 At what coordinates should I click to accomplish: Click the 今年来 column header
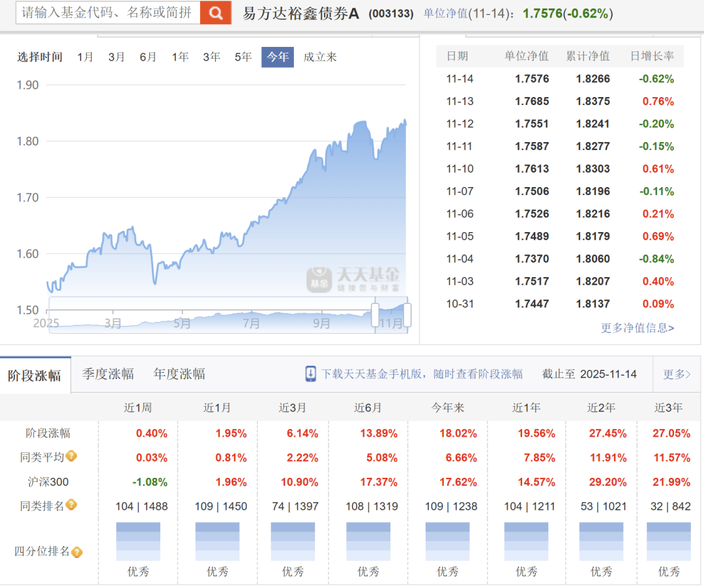(x=448, y=407)
